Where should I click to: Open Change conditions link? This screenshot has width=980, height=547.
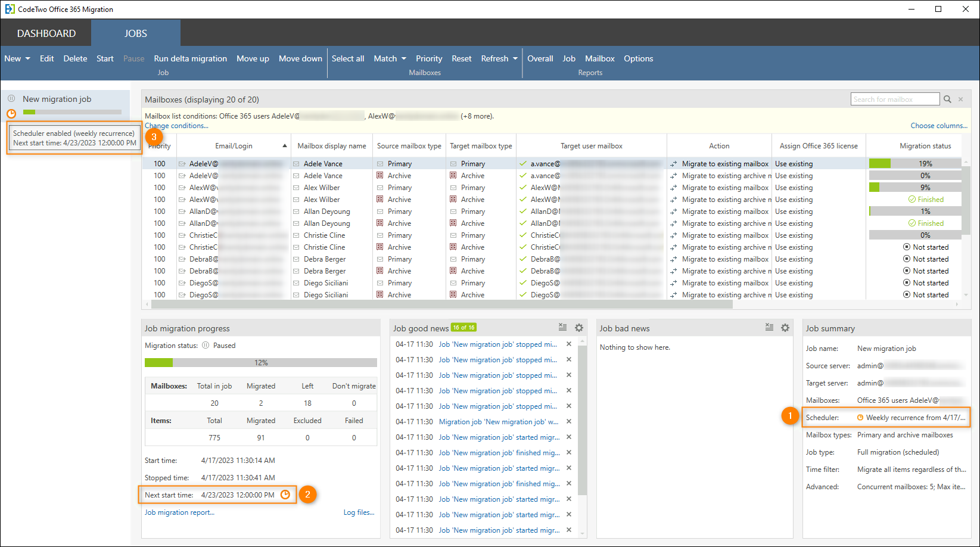point(176,126)
